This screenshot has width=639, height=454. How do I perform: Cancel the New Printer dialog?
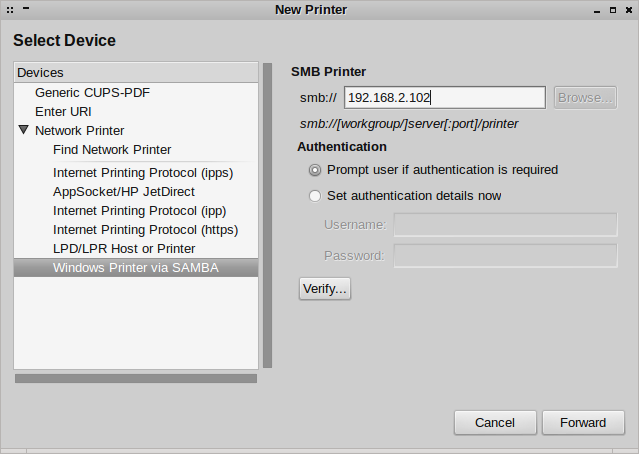pos(495,422)
